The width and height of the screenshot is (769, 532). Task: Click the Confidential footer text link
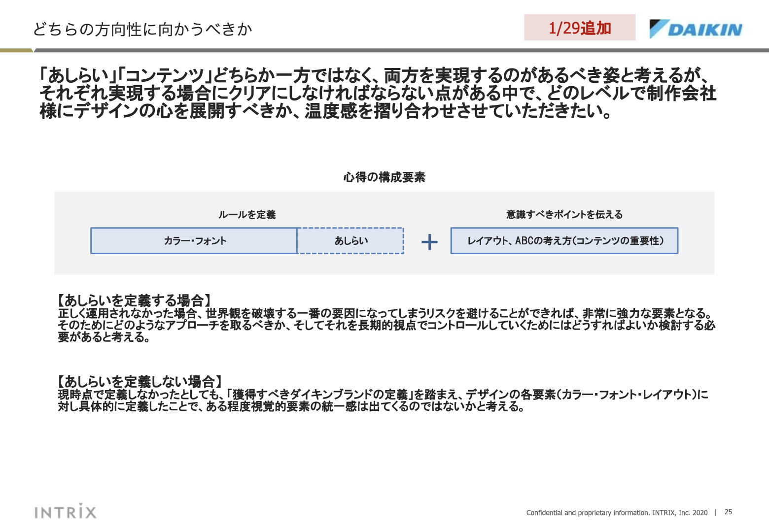coord(616,512)
